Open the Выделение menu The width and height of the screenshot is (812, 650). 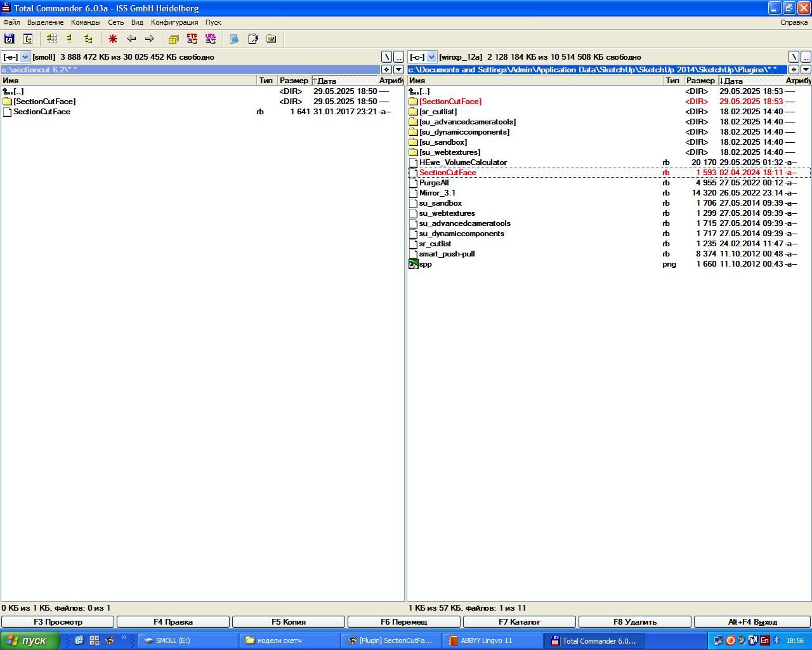click(45, 22)
